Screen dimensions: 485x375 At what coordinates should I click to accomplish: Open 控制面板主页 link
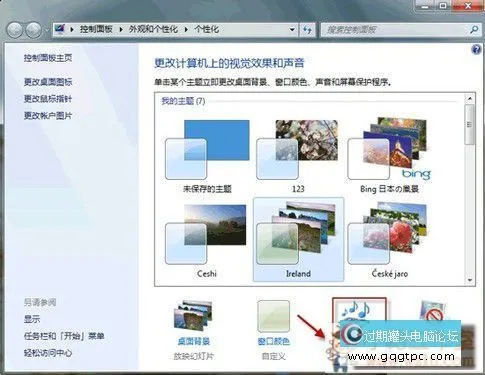point(48,58)
